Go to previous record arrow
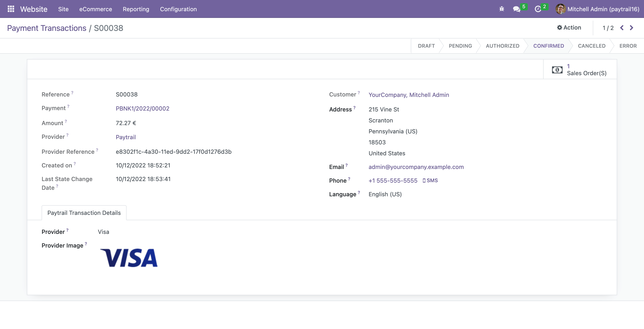 coord(622,28)
